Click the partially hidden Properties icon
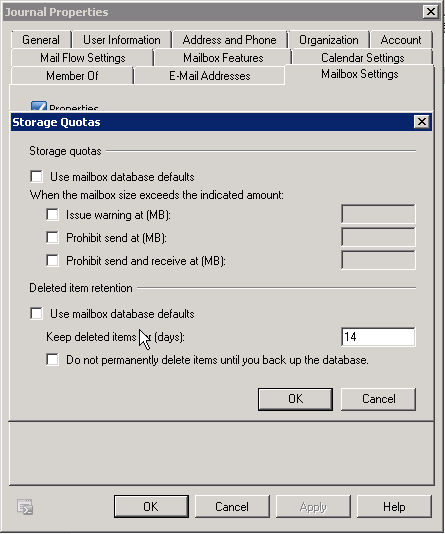 (x=38, y=106)
